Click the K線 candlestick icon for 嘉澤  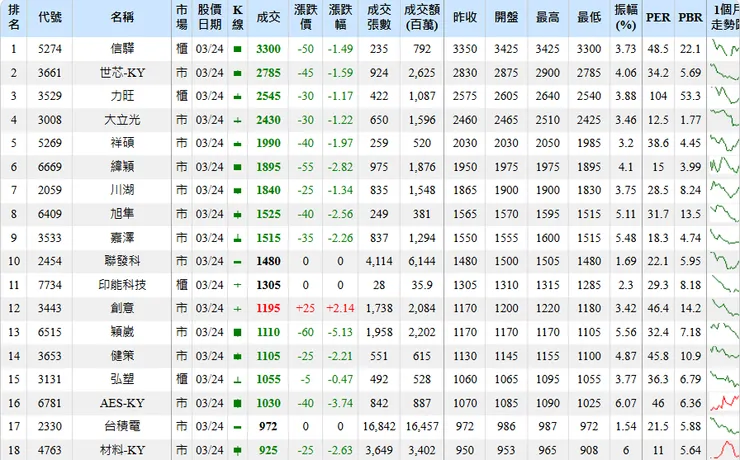point(237,238)
